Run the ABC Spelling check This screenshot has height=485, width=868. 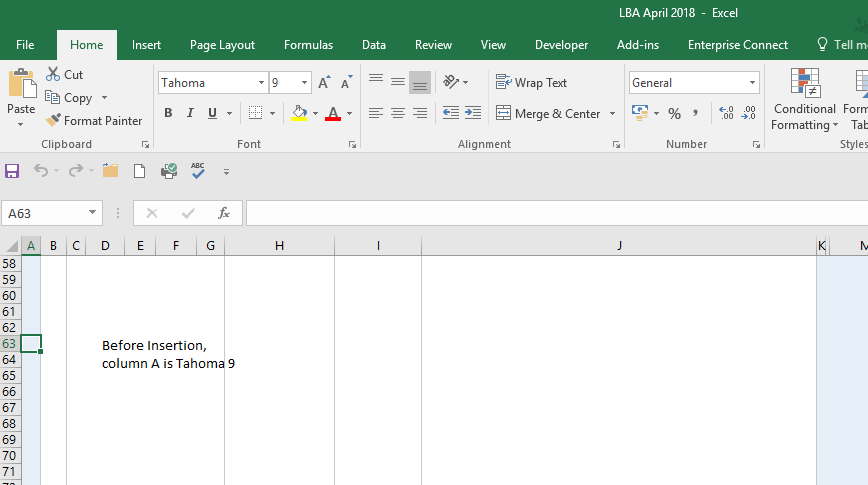tap(198, 171)
